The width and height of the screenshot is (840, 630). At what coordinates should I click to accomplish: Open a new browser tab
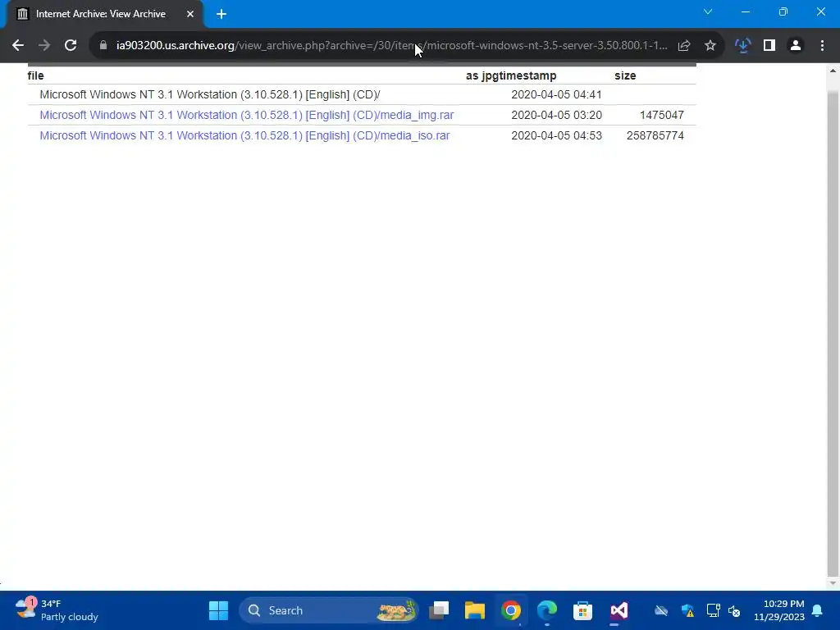pos(221,14)
